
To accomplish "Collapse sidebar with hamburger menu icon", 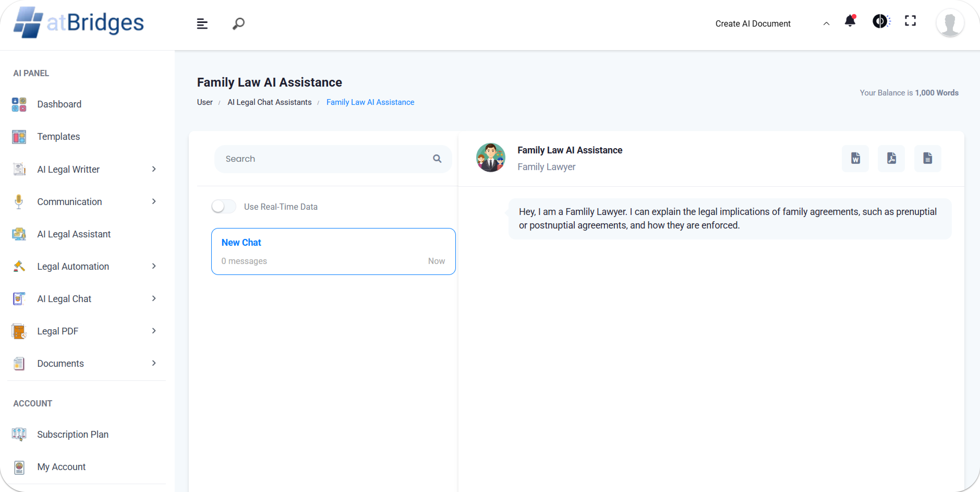I will coord(202,23).
